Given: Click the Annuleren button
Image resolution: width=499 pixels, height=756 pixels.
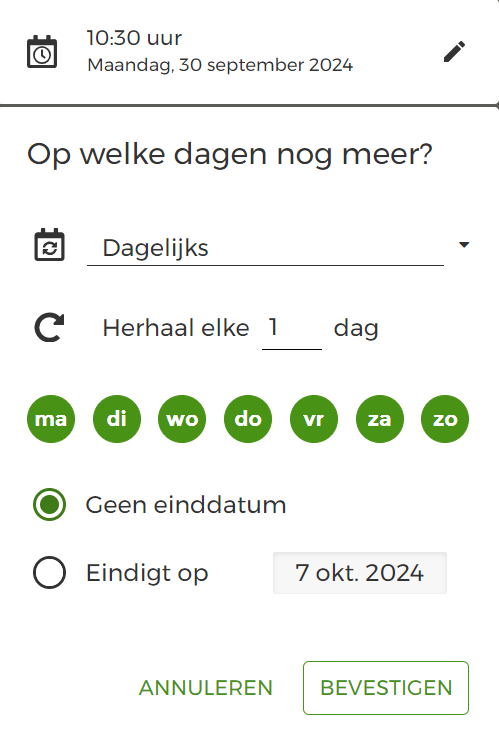Looking at the screenshot, I should pyautogui.click(x=206, y=688).
